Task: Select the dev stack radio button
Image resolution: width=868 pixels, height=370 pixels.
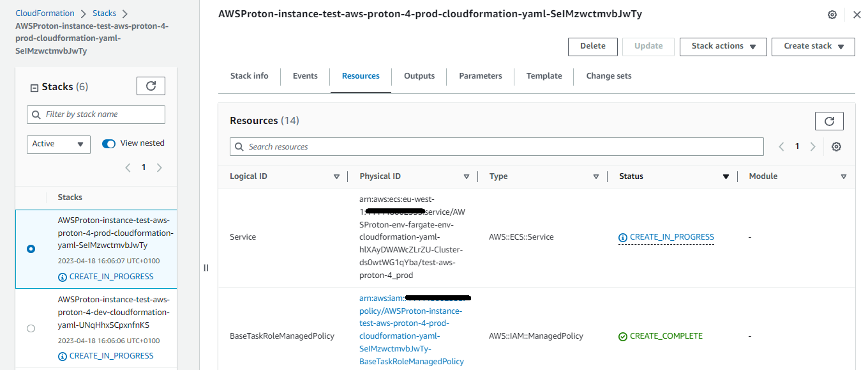Action: [x=31, y=328]
